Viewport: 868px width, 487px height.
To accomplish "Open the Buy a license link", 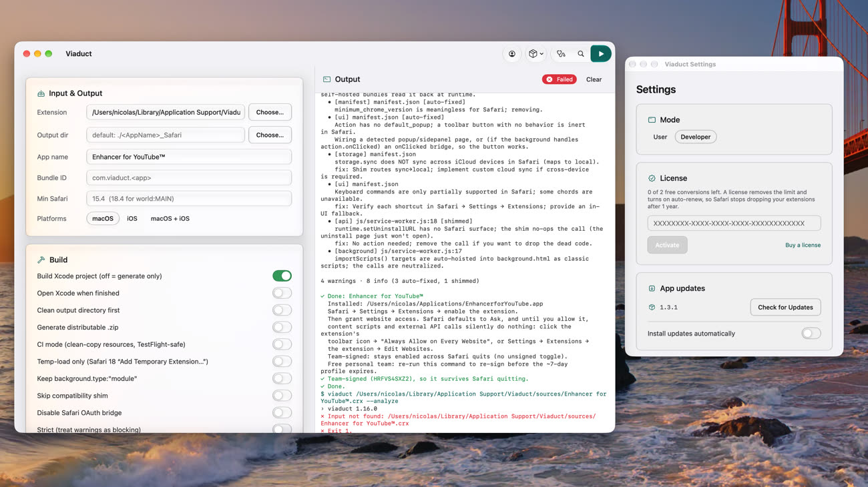I will pyautogui.click(x=803, y=245).
